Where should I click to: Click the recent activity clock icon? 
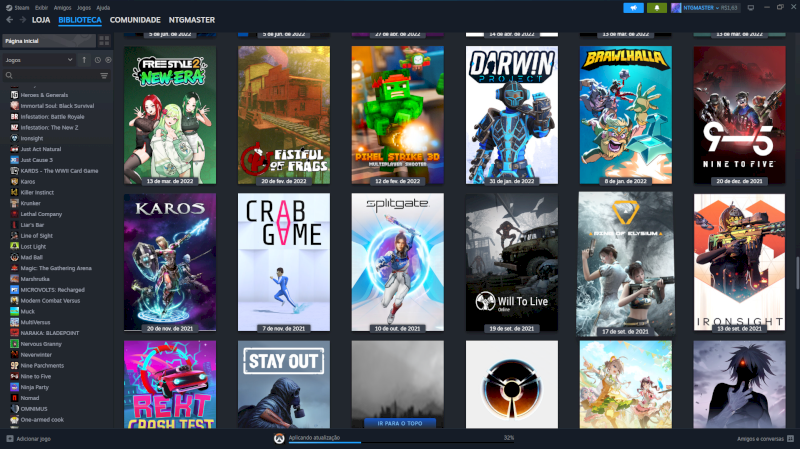pos(97,60)
